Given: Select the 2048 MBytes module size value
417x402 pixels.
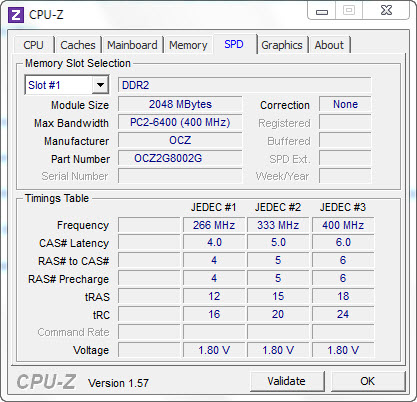Looking at the screenshot, I should [x=180, y=104].
